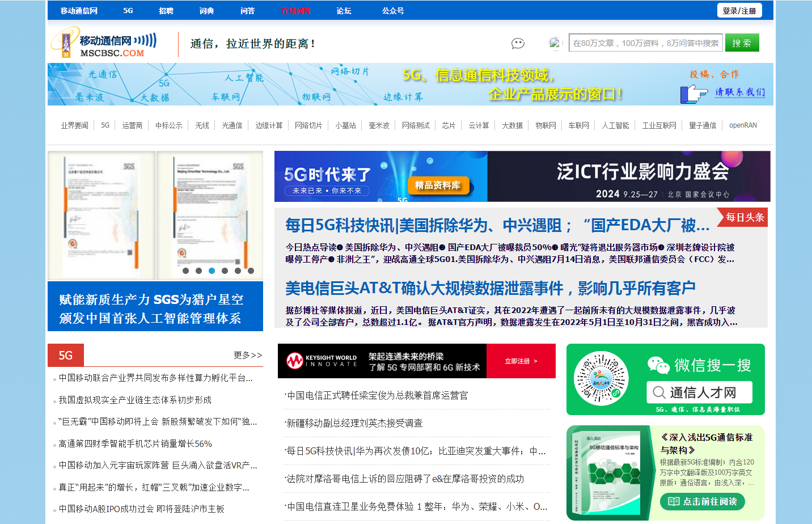Select the first carousel dot
Screen dimensions: 812x524
[x=185, y=271]
